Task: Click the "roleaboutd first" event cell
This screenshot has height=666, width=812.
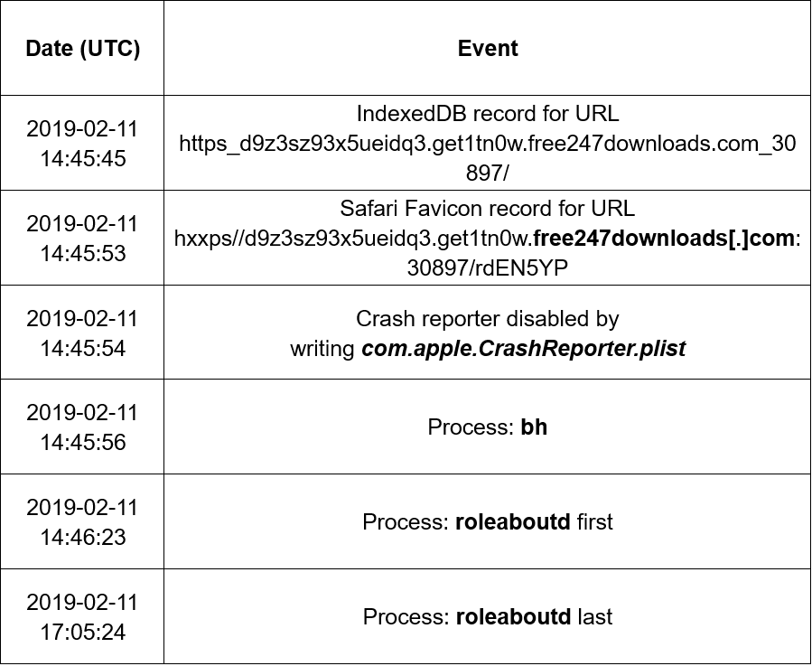Action: click(488, 522)
